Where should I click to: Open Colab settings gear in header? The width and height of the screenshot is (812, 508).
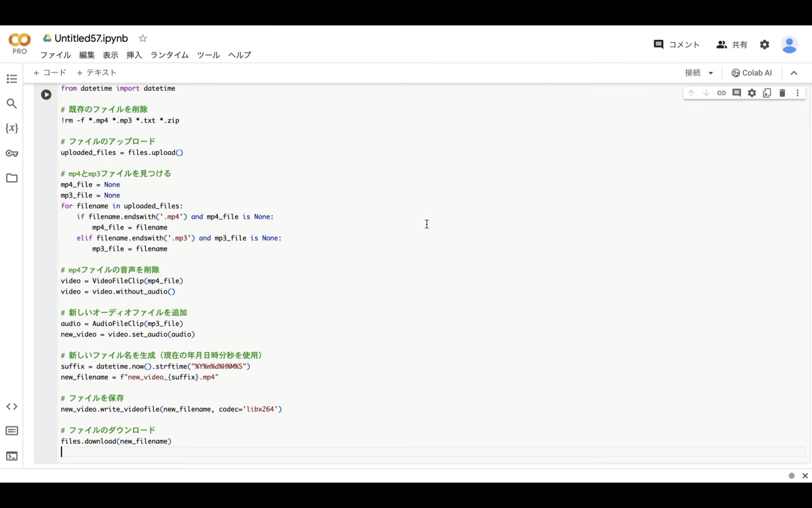(x=764, y=44)
